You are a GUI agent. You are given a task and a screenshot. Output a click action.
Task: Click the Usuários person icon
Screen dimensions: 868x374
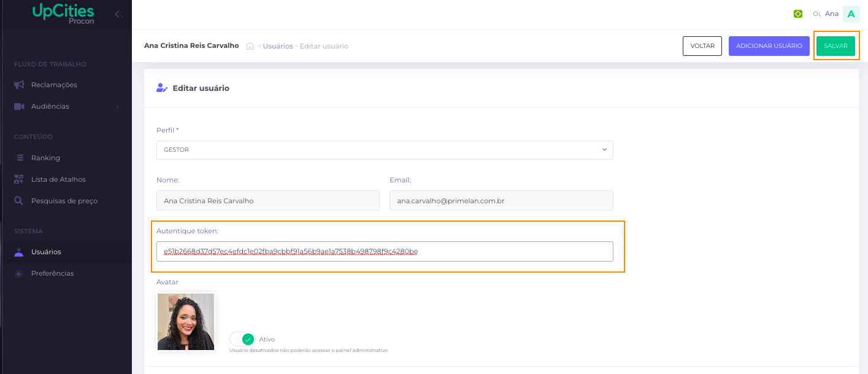point(19,252)
